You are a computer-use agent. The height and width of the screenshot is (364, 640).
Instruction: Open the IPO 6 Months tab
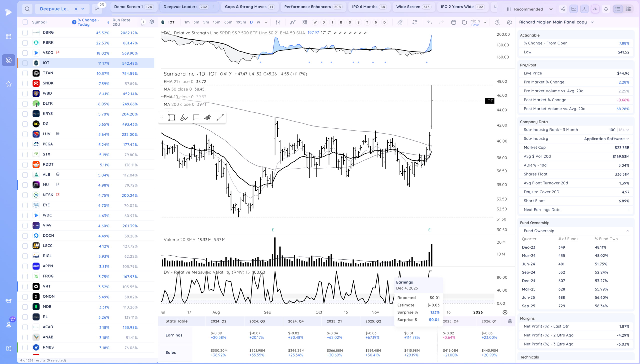369,7
